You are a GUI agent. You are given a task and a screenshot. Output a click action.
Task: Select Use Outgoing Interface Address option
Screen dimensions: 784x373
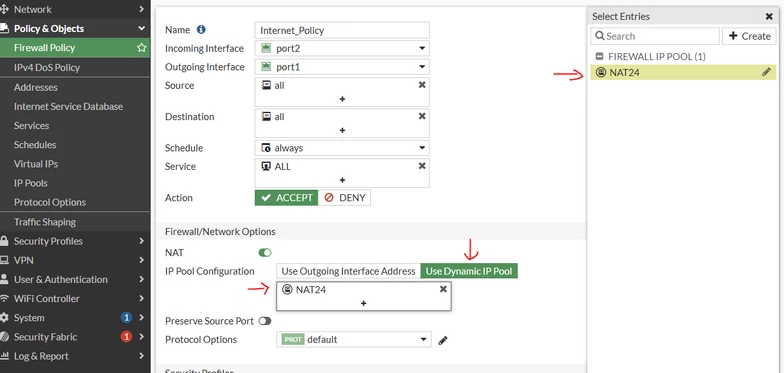(x=348, y=271)
